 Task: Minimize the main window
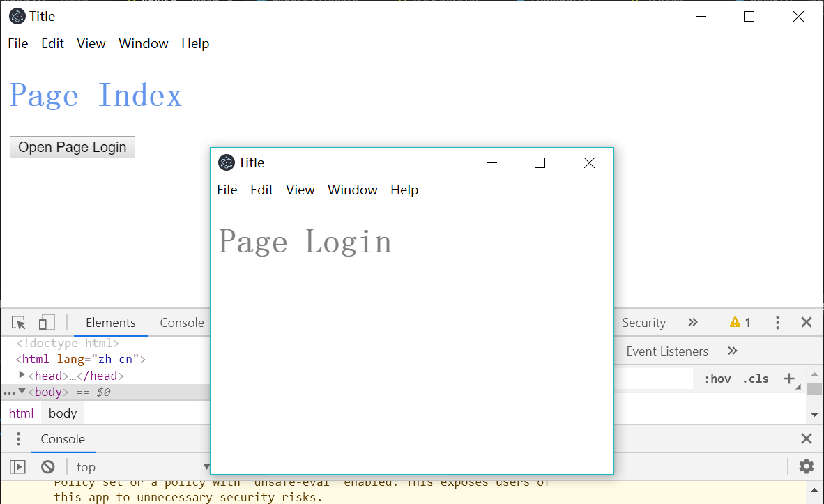point(701,16)
